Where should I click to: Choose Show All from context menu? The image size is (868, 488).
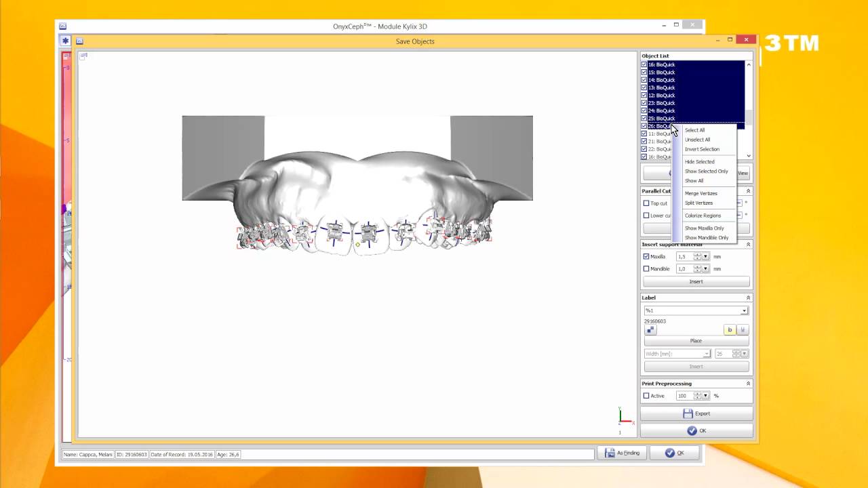(694, 181)
